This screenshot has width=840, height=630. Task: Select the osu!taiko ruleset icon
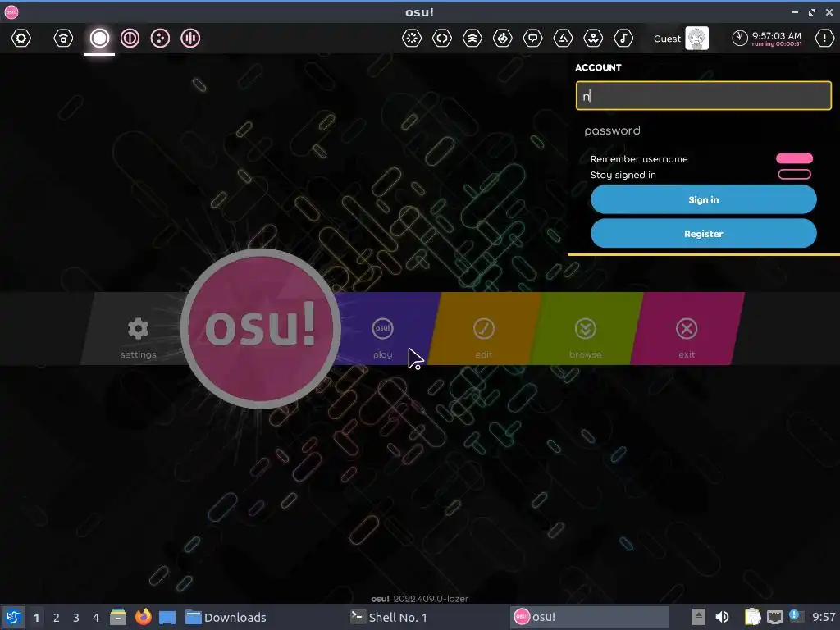(x=130, y=38)
